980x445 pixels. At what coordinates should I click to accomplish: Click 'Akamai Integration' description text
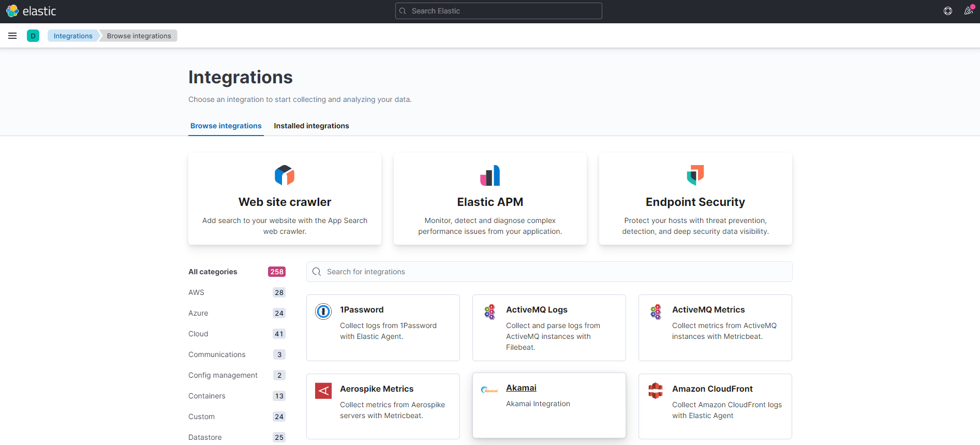pyautogui.click(x=538, y=404)
